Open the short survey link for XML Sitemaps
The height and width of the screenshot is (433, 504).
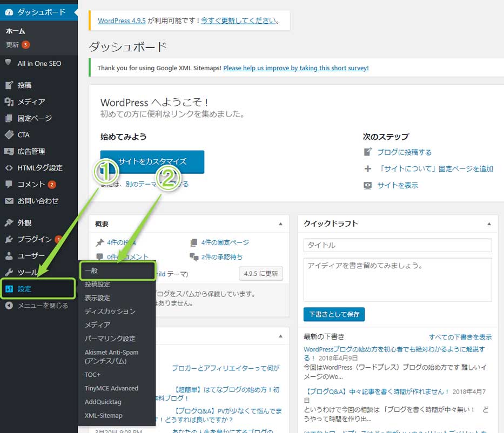pyautogui.click(x=296, y=68)
